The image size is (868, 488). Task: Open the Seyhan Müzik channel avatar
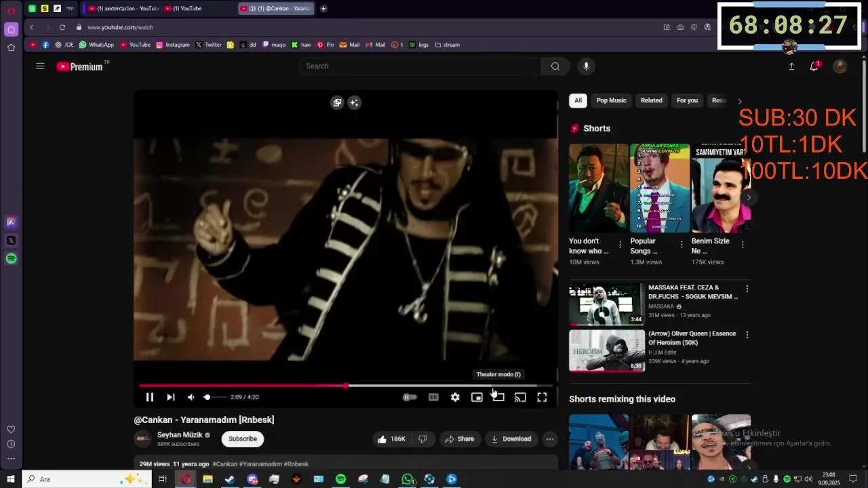(143, 439)
